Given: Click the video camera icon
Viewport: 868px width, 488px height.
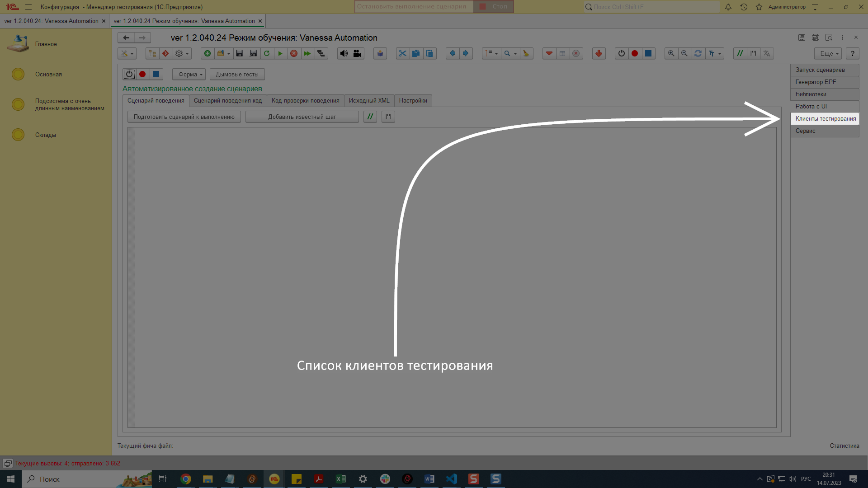Looking at the screenshot, I should [x=357, y=53].
